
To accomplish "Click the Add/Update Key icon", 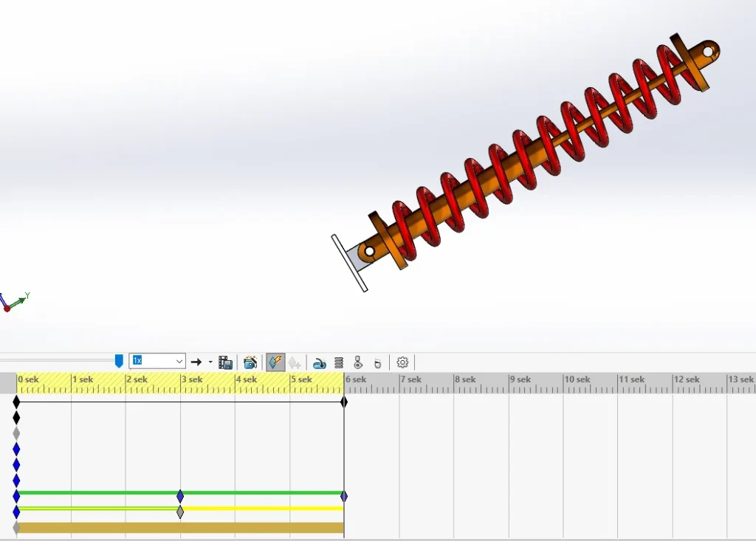I will point(295,362).
